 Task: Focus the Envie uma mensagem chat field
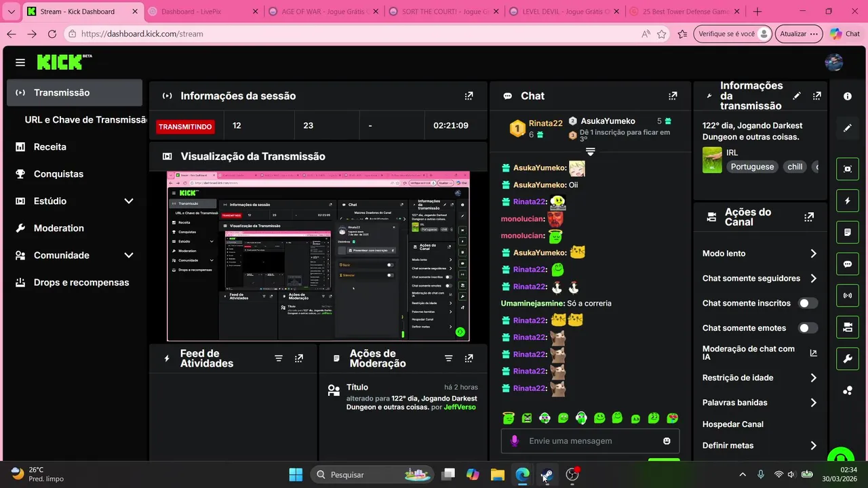[x=590, y=441]
